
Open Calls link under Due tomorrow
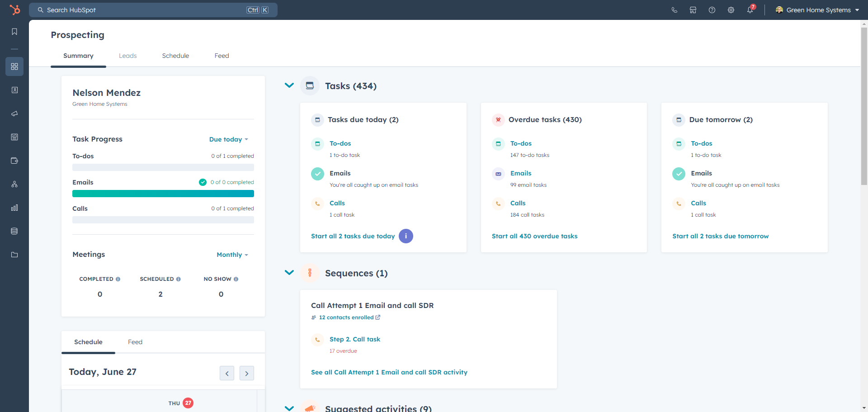(x=698, y=203)
